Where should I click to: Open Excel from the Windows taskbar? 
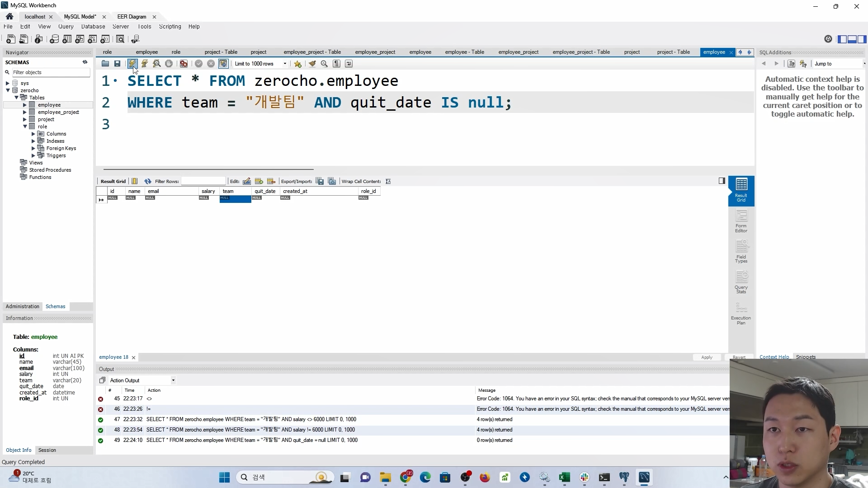click(x=564, y=478)
